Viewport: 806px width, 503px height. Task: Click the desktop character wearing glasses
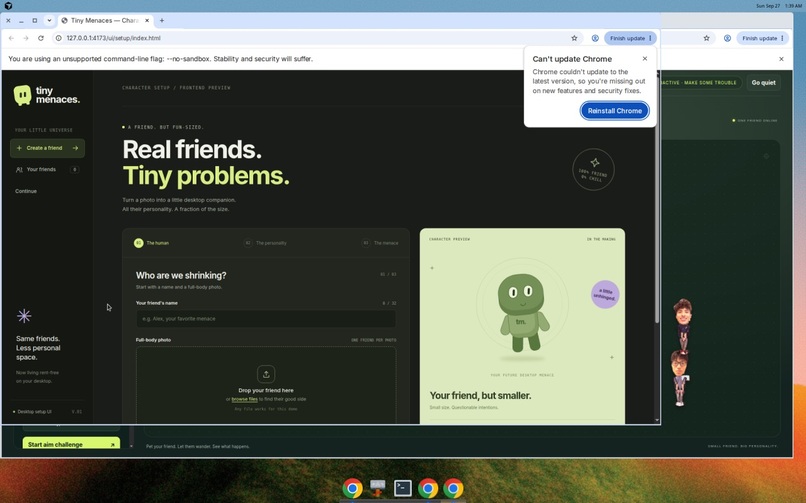pyautogui.click(x=680, y=379)
